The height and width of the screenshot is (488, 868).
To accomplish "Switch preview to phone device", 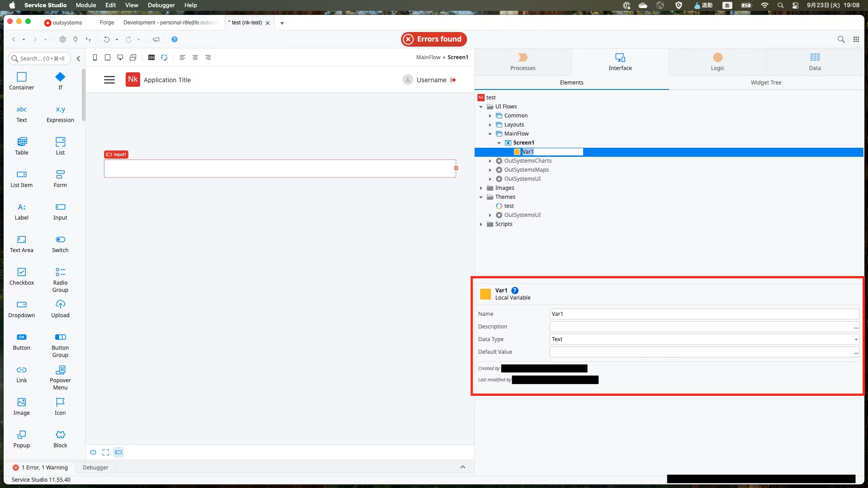I will [x=95, y=57].
